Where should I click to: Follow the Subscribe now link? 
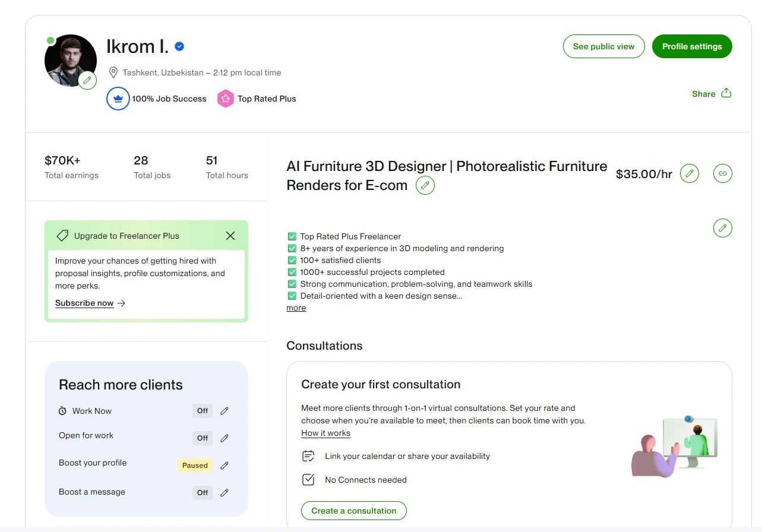84,303
